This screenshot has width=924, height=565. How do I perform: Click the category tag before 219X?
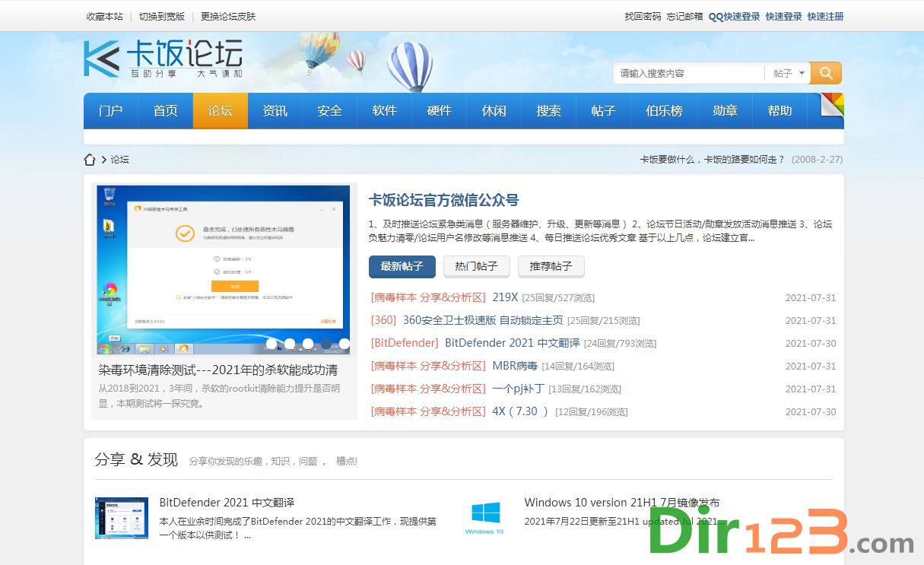[428, 297]
